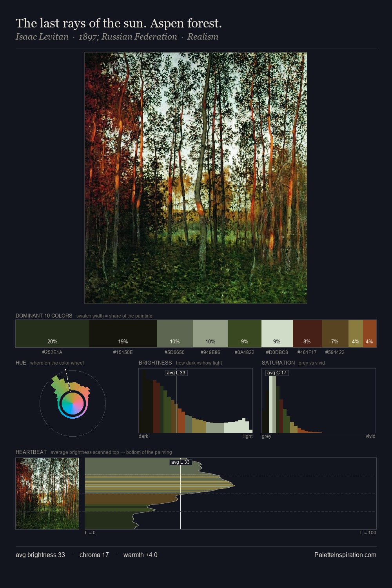This screenshot has height=588, width=392.
Task: Click hex code #5D6650 label
Action: coord(174,352)
